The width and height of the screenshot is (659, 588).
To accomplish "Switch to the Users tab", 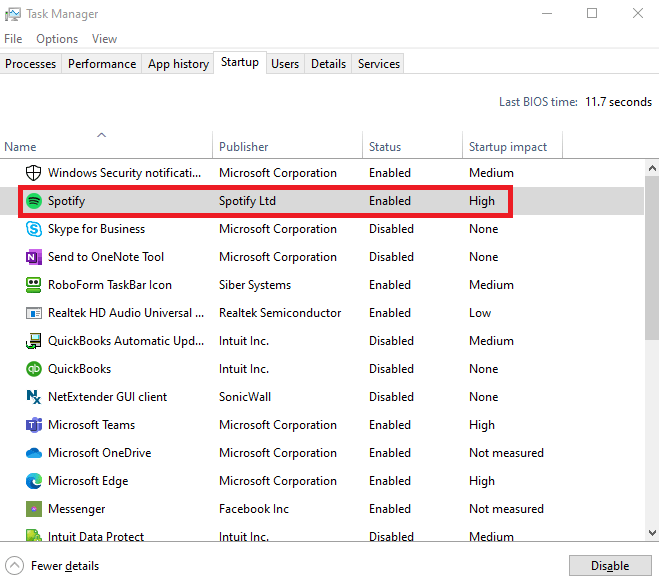I will pyautogui.click(x=285, y=64).
